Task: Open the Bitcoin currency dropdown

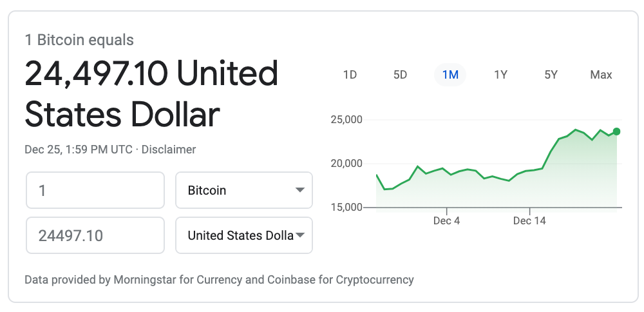Action: click(x=244, y=190)
